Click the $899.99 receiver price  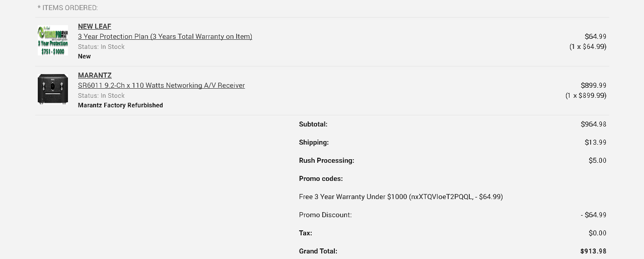[x=593, y=86]
